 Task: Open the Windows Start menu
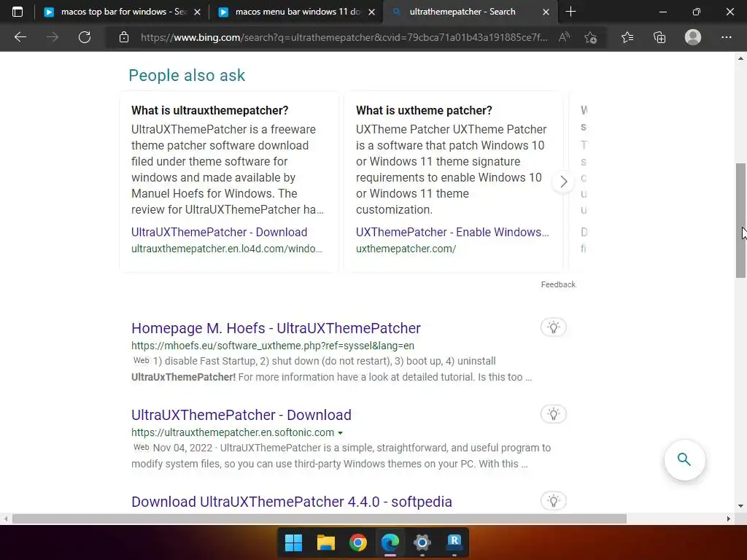pos(293,542)
